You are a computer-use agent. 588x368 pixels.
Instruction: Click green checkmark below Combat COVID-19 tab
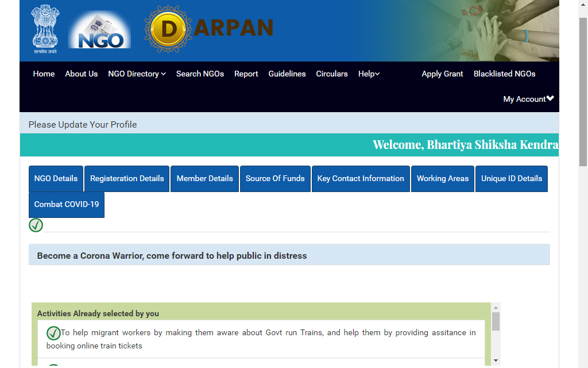coord(36,225)
